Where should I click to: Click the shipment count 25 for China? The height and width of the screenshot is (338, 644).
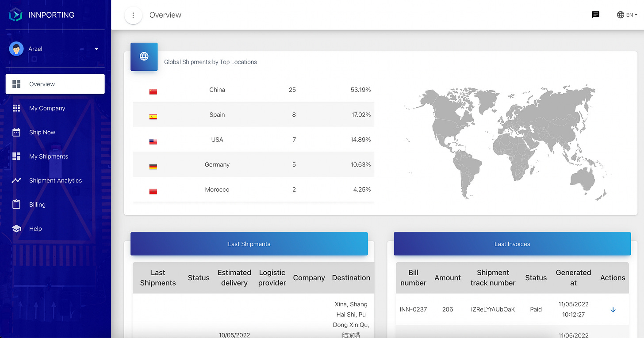[x=292, y=90]
